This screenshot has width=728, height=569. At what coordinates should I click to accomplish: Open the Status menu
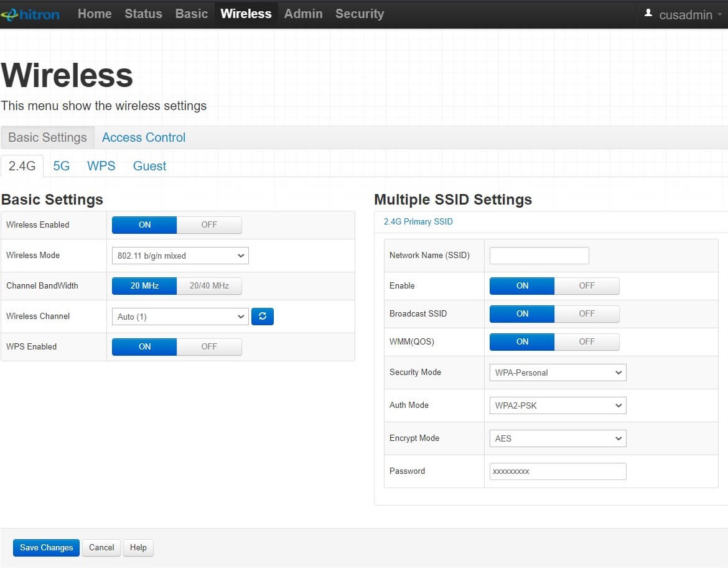[143, 14]
